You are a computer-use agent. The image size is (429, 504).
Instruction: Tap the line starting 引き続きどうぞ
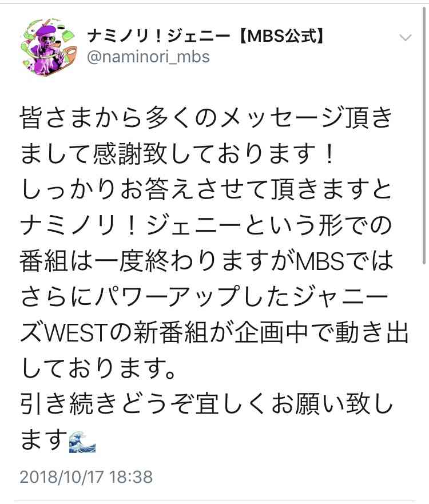click(x=206, y=404)
